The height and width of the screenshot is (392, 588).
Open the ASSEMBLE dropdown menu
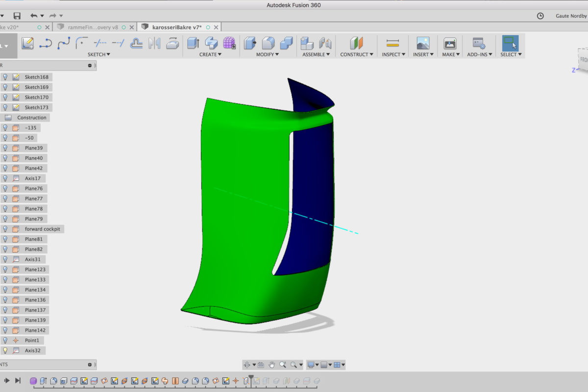coord(316,54)
